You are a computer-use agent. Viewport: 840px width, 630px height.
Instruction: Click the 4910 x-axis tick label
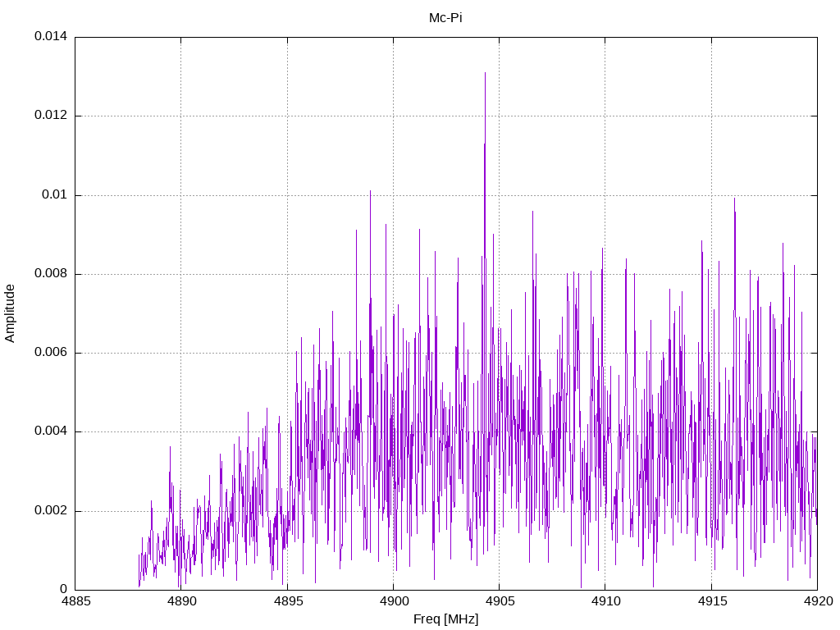(606, 601)
